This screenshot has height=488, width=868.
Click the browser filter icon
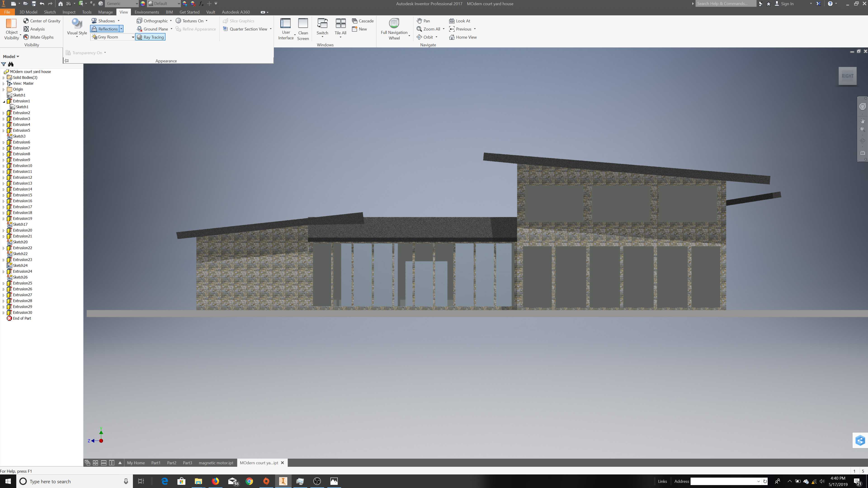[4, 64]
